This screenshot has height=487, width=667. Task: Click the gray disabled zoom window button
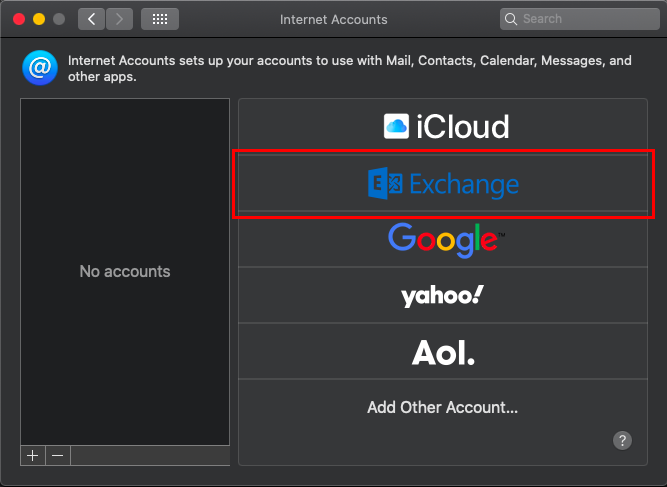pyautogui.click(x=59, y=19)
